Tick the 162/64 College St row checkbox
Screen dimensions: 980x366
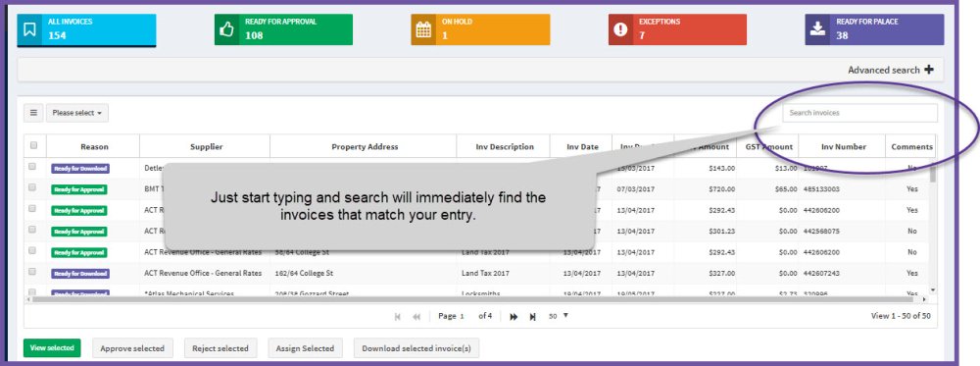(x=32, y=272)
